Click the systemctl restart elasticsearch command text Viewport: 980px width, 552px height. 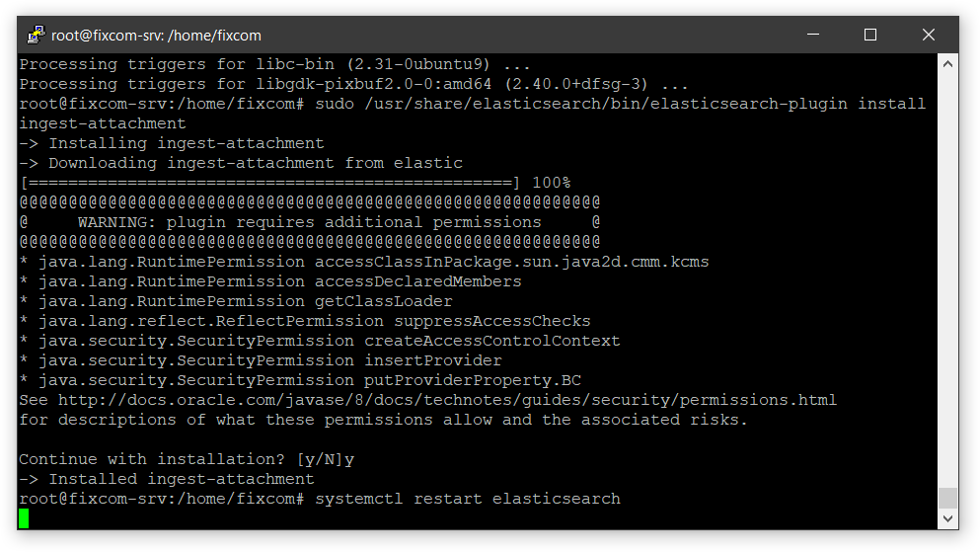(x=468, y=499)
